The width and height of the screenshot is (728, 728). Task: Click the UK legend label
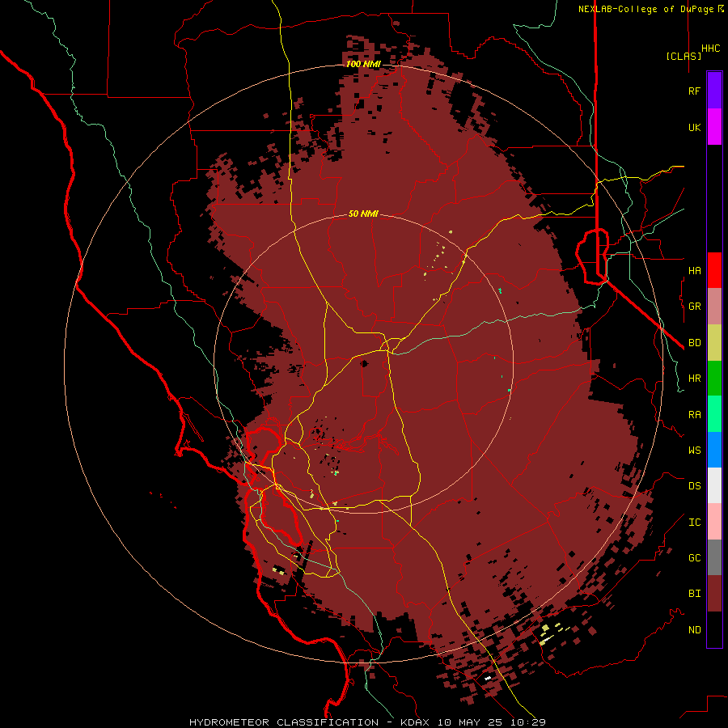[694, 127]
